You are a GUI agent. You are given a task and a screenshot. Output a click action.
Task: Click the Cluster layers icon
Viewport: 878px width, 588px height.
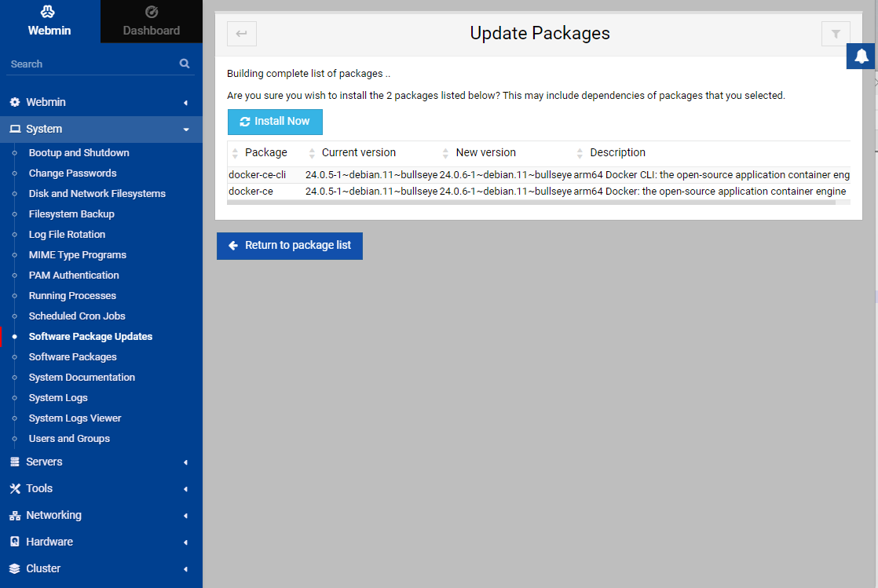coord(15,568)
